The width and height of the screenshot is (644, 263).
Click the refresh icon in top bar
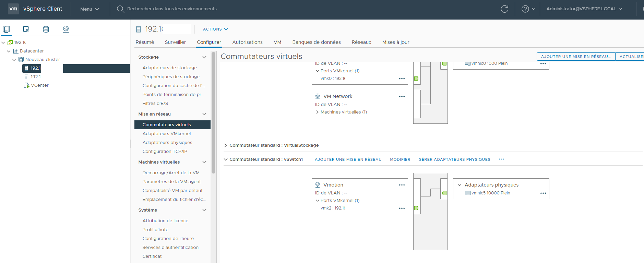[x=504, y=9]
